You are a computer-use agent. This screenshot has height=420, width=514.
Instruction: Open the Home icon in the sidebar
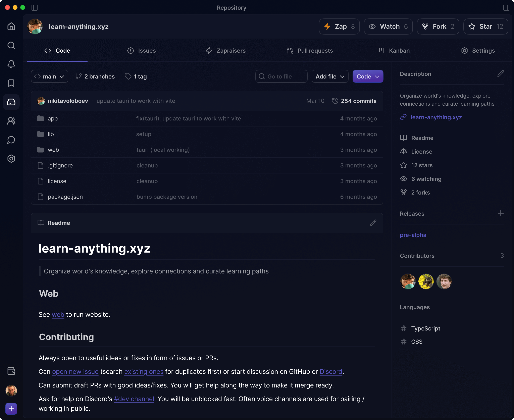pos(11,26)
